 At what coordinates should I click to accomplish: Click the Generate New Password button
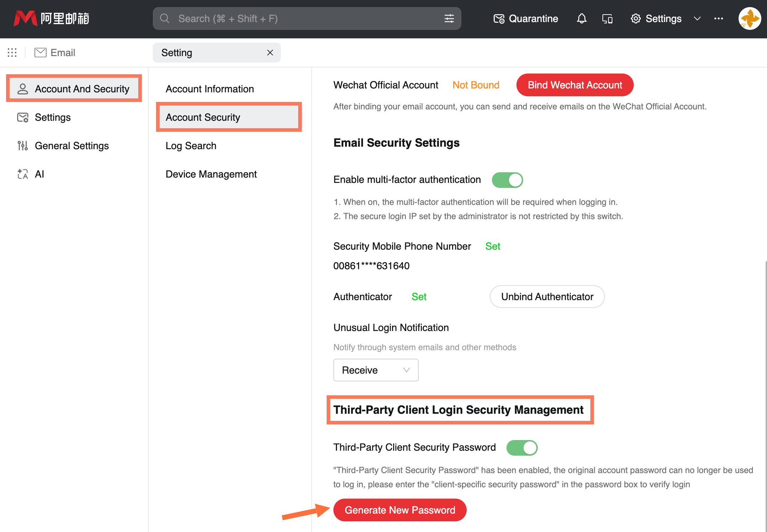[399, 510]
